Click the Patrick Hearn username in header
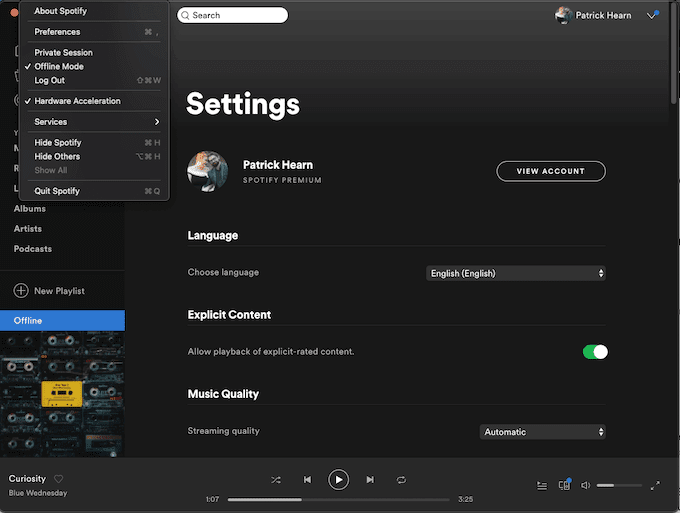The width and height of the screenshot is (680, 513). 603,15
